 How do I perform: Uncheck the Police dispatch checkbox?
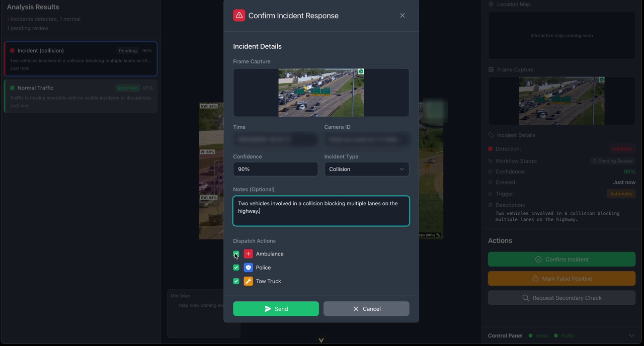click(x=236, y=268)
